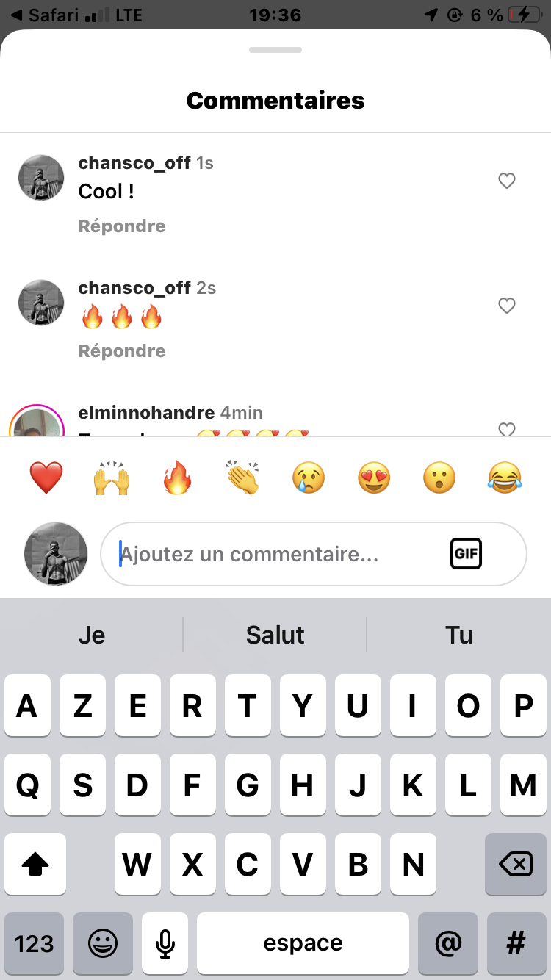Insert the red heart quick emoji
This screenshot has height=980, width=551.
(46, 478)
